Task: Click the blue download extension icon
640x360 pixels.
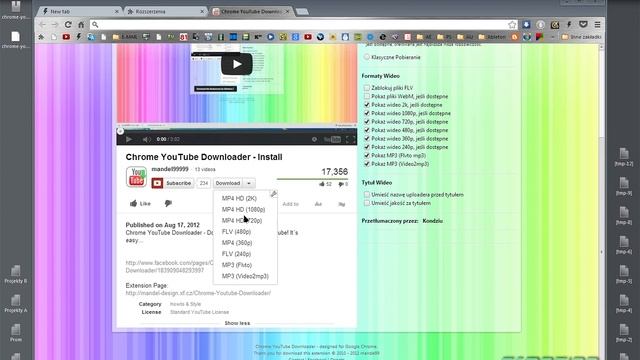Action: (527, 25)
